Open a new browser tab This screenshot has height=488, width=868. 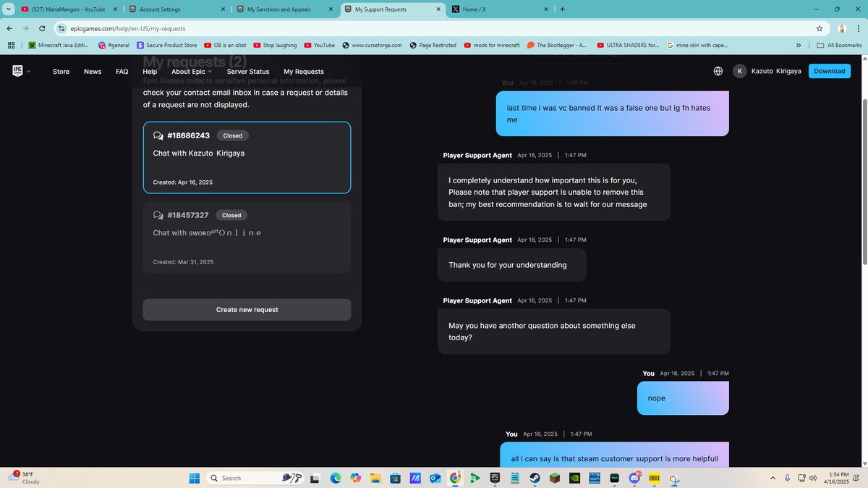click(563, 9)
